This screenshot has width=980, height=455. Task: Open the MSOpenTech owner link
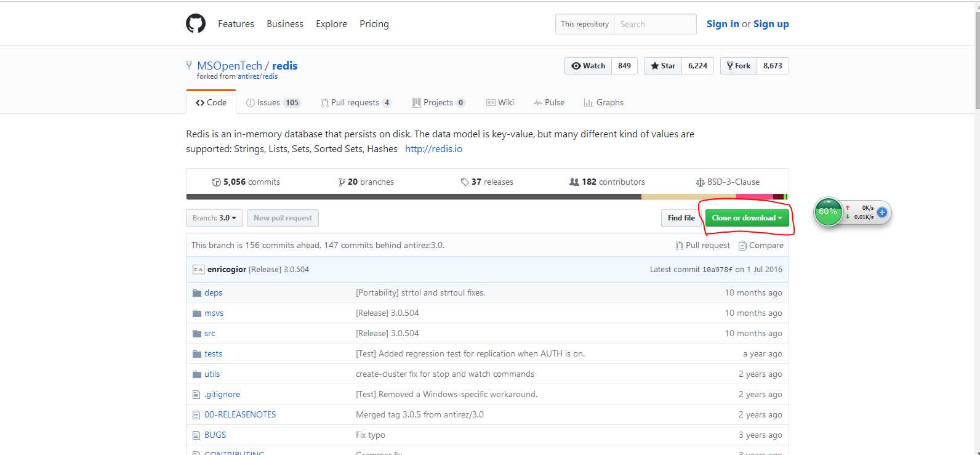(230, 65)
